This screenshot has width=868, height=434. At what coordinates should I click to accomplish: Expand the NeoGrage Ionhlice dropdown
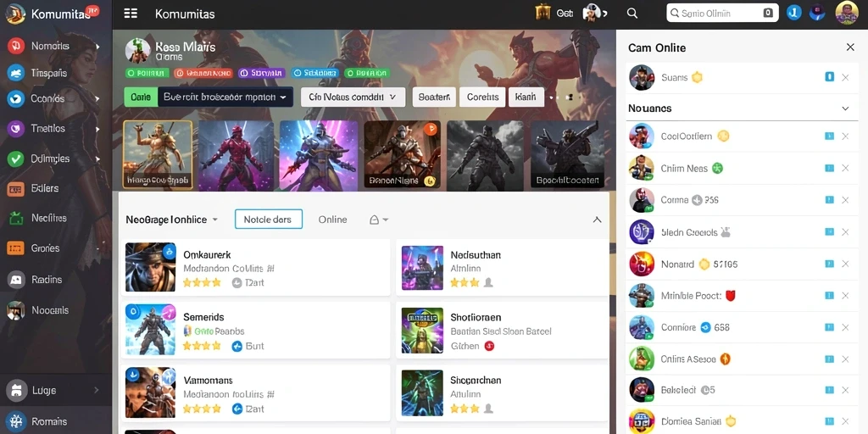tap(171, 220)
